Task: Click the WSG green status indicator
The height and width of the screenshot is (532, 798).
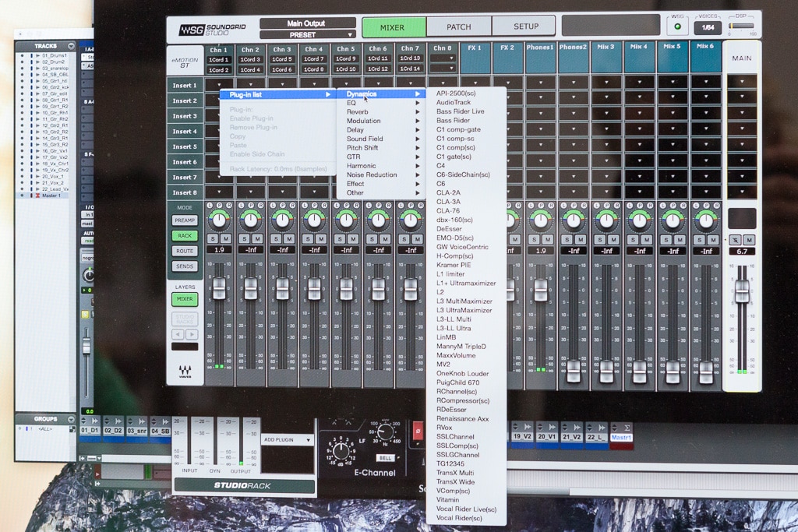Action: coord(677,27)
